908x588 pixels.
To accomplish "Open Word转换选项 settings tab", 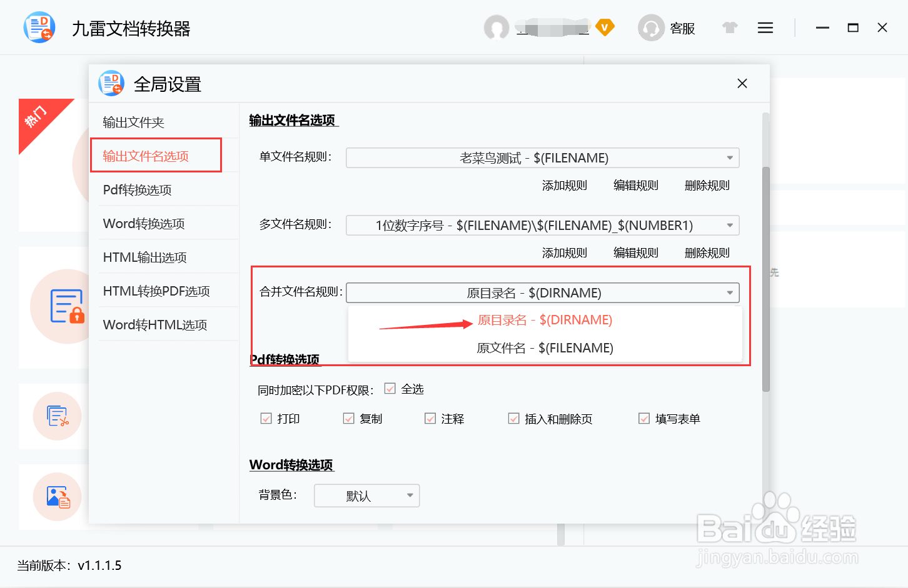I will pos(169,224).
